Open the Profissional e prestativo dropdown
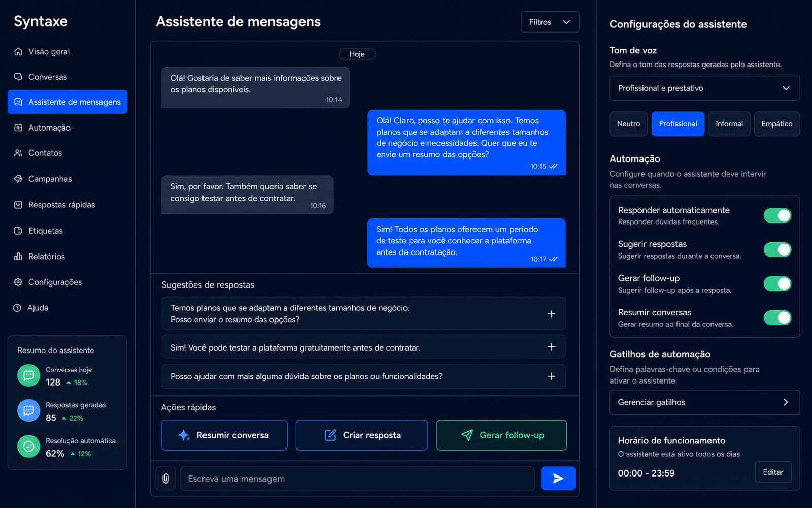Image resolution: width=812 pixels, height=508 pixels. pyautogui.click(x=704, y=88)
